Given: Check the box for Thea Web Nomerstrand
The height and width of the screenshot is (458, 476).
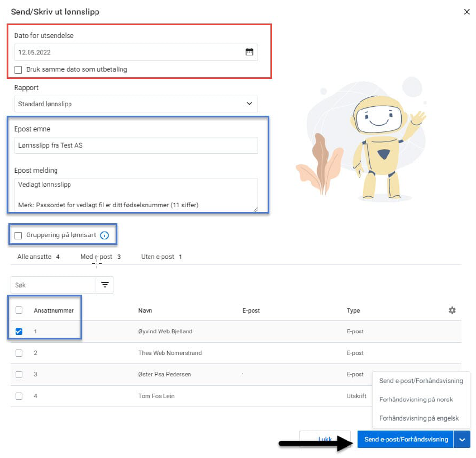Looking at the screenshot, I should (x=19, y=353).
